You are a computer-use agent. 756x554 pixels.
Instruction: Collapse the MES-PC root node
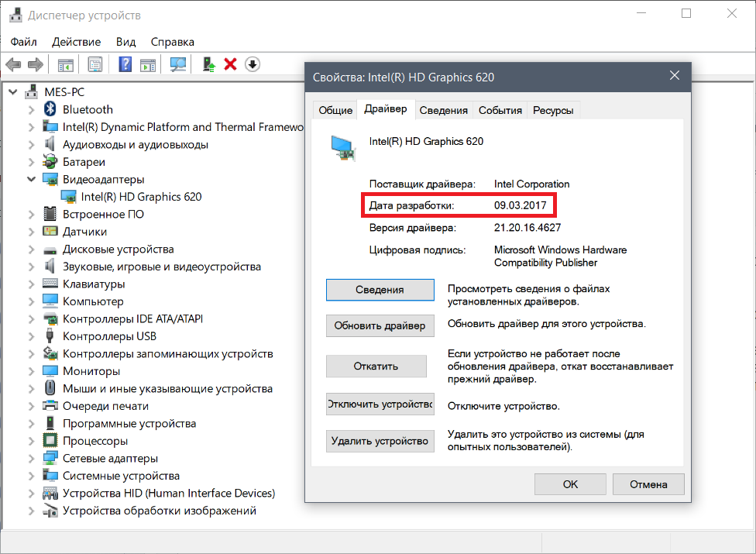(13, 92)
